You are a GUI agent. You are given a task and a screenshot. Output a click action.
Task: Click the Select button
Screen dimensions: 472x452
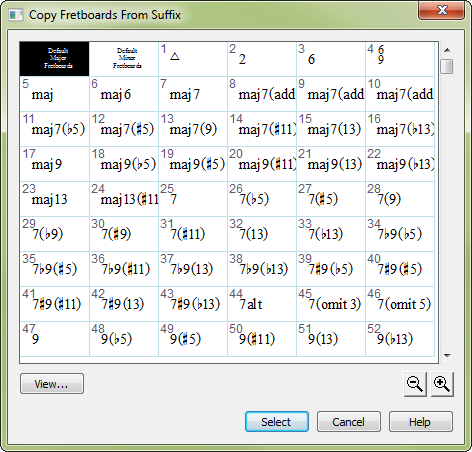pos(277,422)
